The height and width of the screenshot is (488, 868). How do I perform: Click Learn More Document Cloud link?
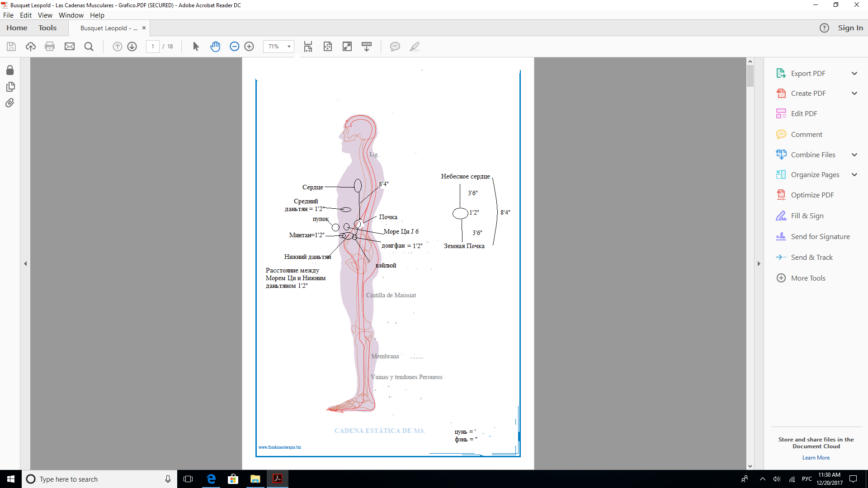816,458
